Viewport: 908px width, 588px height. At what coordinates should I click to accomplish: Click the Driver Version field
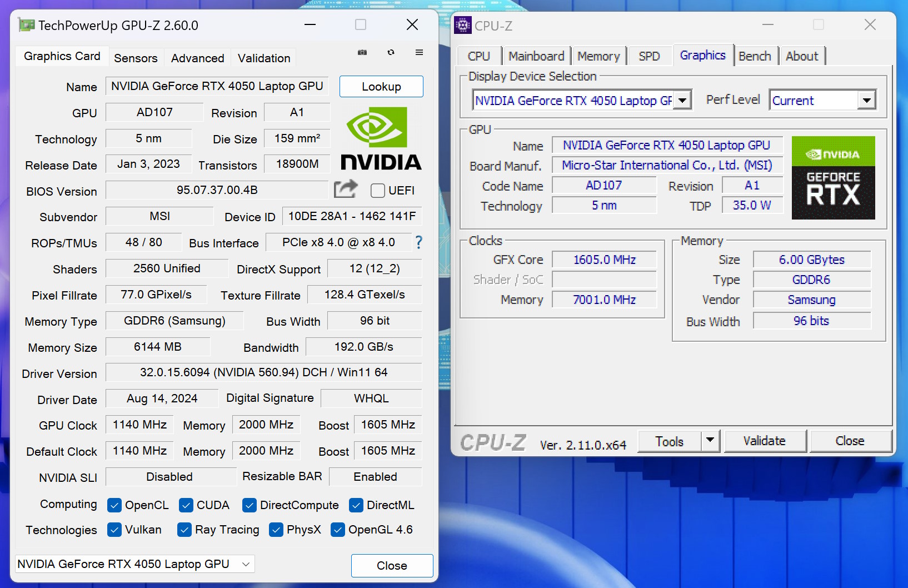(x=264, y=372)
